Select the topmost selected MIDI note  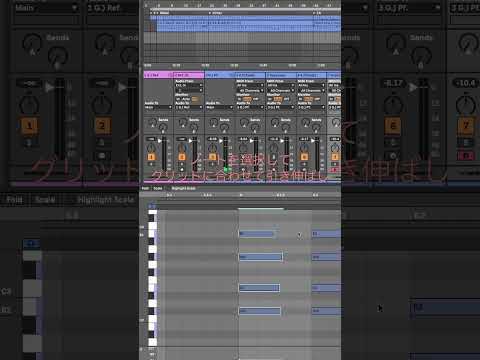[x=256, y=234]
